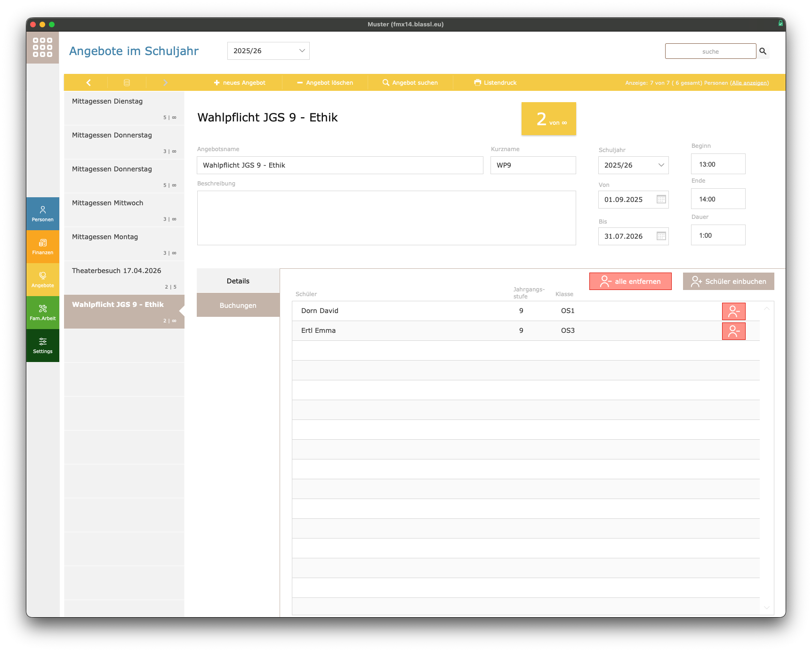Click the alle entfernen button

[x=630, y=282]
